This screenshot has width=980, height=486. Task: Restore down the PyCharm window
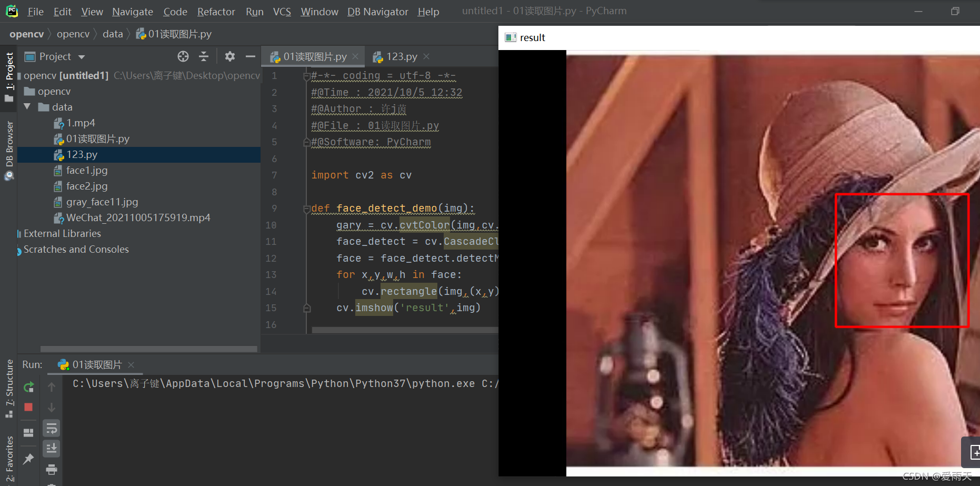coord(955,11)
